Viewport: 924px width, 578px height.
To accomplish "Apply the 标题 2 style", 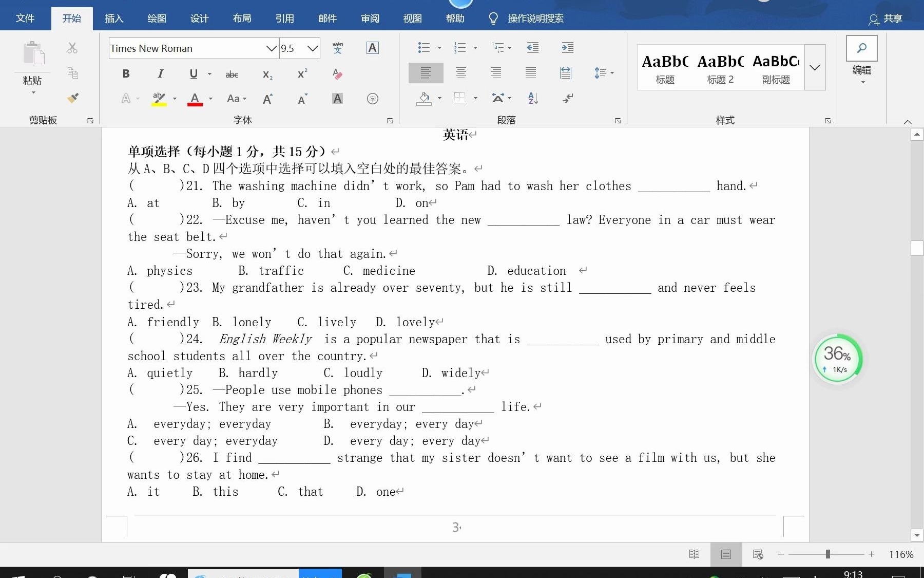I will coord(720,68).
